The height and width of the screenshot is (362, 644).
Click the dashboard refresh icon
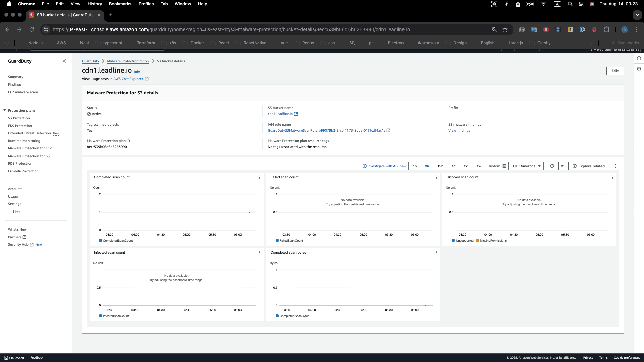tap(552, 166)
